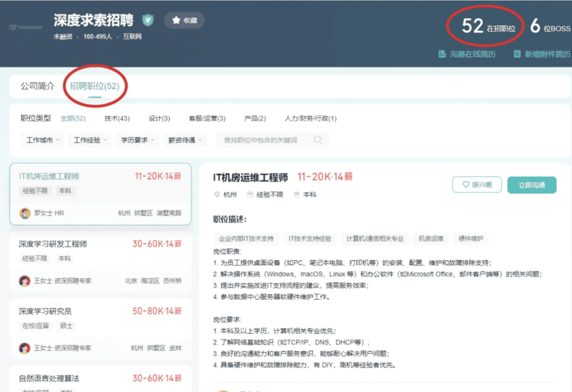
Task: Click the graduation cap icon beside 本科
Action: tap(297, 194)
